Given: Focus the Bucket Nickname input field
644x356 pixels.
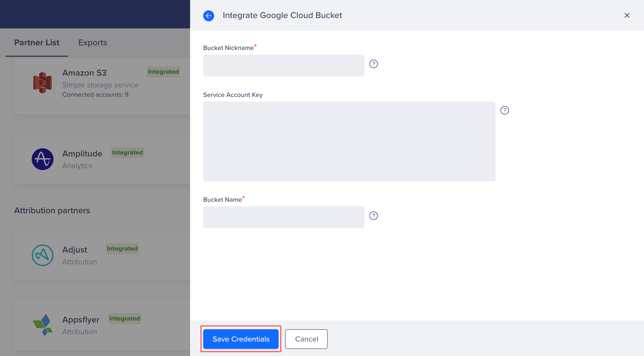Looking at the screenshot, I should 283,66.
